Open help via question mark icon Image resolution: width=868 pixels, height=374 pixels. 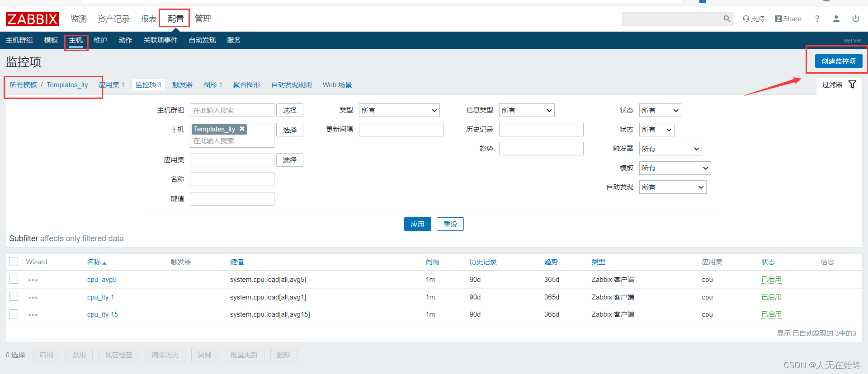click(817, 19)
